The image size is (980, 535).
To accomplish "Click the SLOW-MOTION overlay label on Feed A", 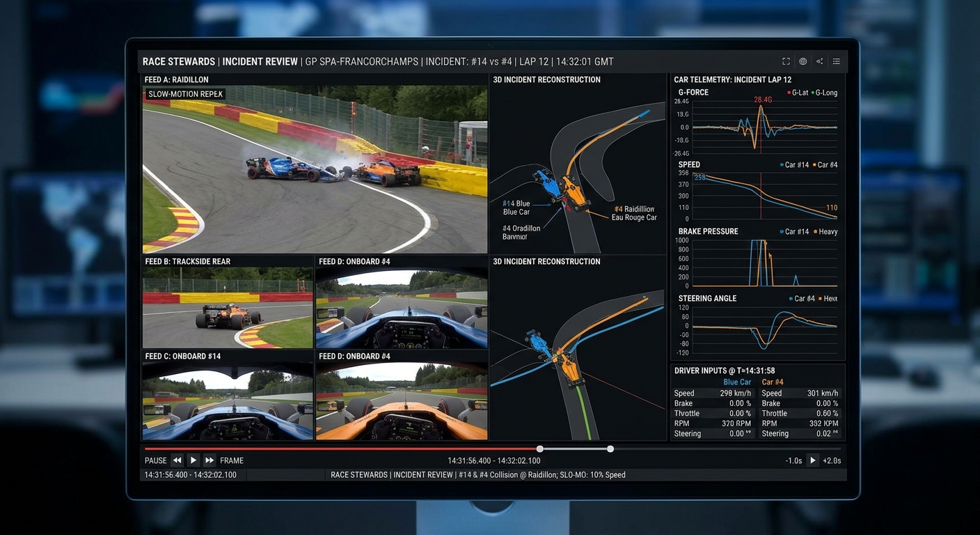I will [x=185, y=94].
